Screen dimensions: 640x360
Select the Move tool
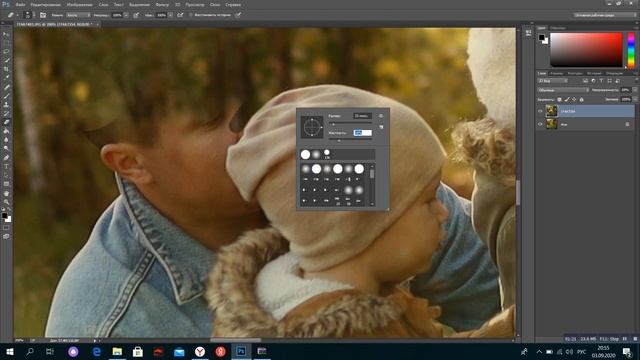pos(6,34)
